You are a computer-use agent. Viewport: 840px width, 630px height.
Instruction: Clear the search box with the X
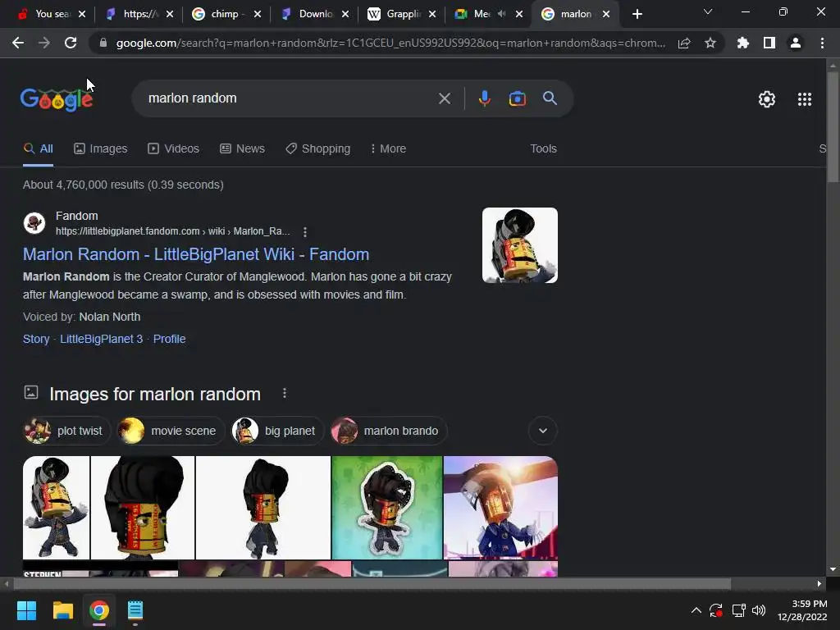pyautogui.click(x=445, y=98)
